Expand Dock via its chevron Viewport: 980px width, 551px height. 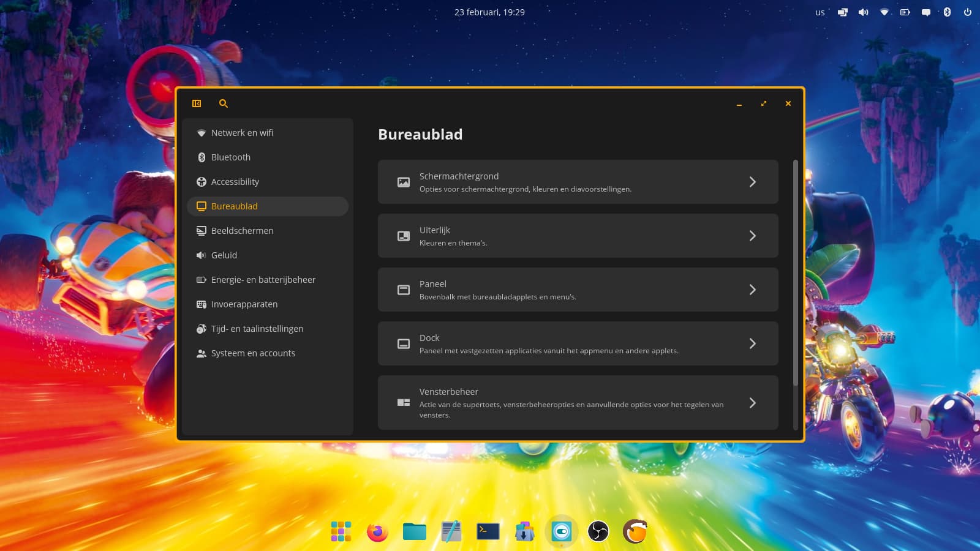coord(753,343)
